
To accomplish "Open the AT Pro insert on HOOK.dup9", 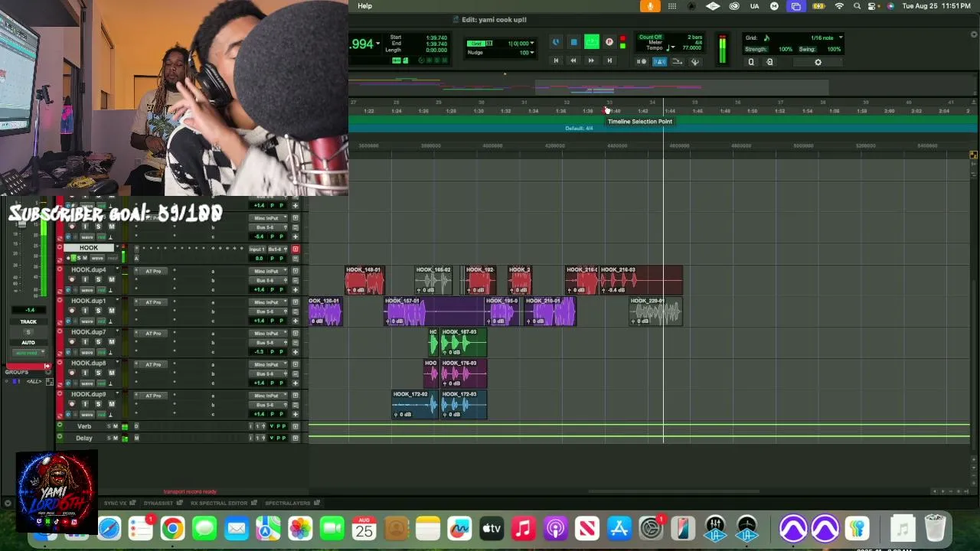I will [154, 396].
